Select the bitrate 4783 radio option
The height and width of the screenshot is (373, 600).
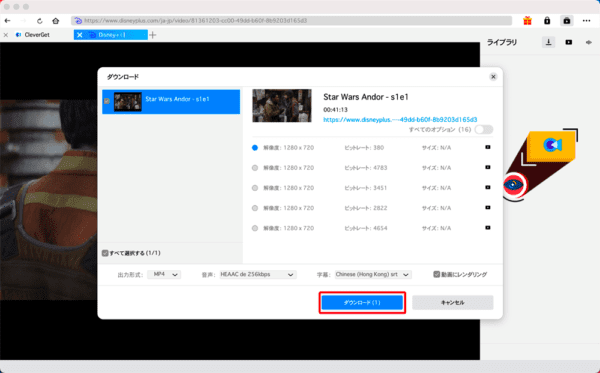pyautogui.click(x=255, y=168)
